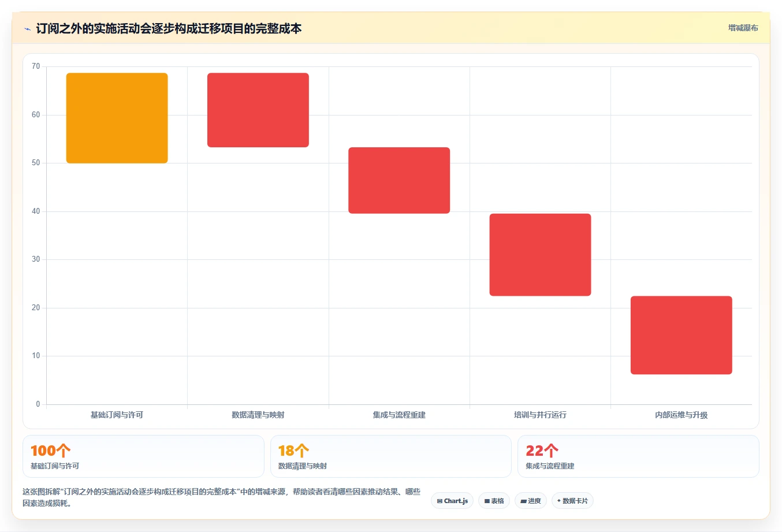Click the 集成与流程重建 x-axis label
The height and width of the screenshot is (532, 782).
point(399,415)
